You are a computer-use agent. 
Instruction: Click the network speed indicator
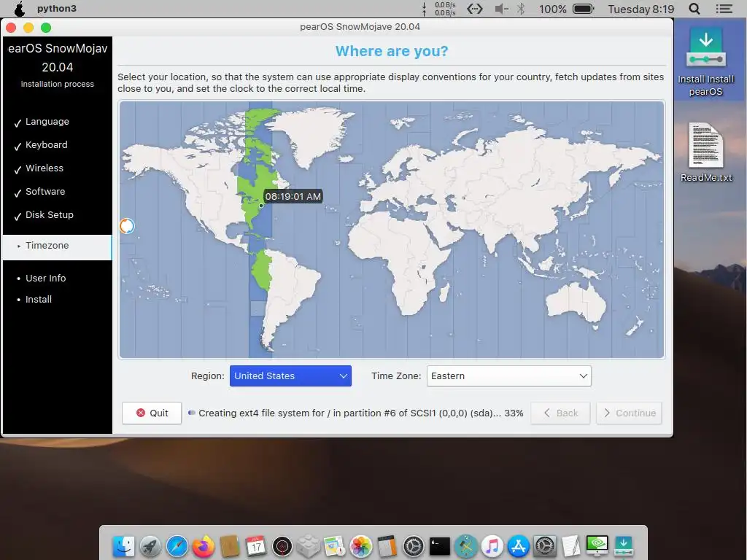[439, 9]
